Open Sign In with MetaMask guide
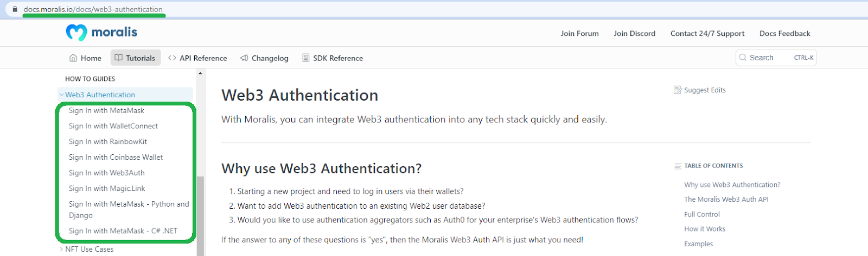The width and height of the screenshot is (868, 256). coord(106,110)
